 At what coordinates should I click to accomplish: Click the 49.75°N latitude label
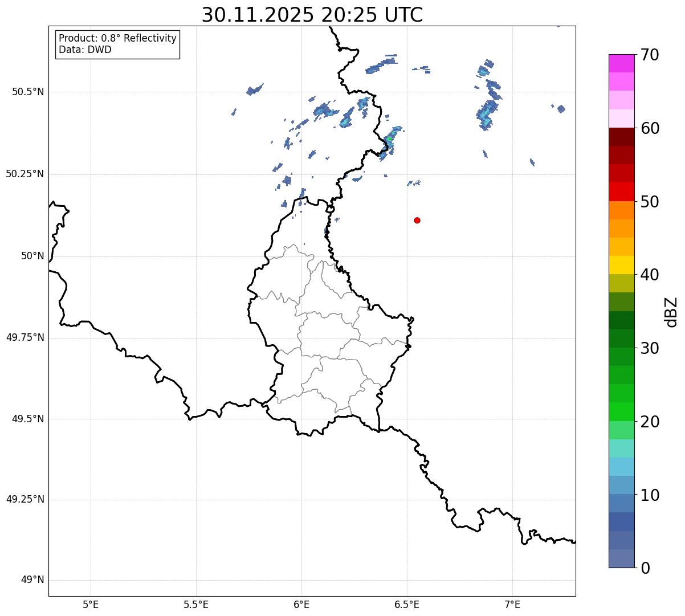25,337
